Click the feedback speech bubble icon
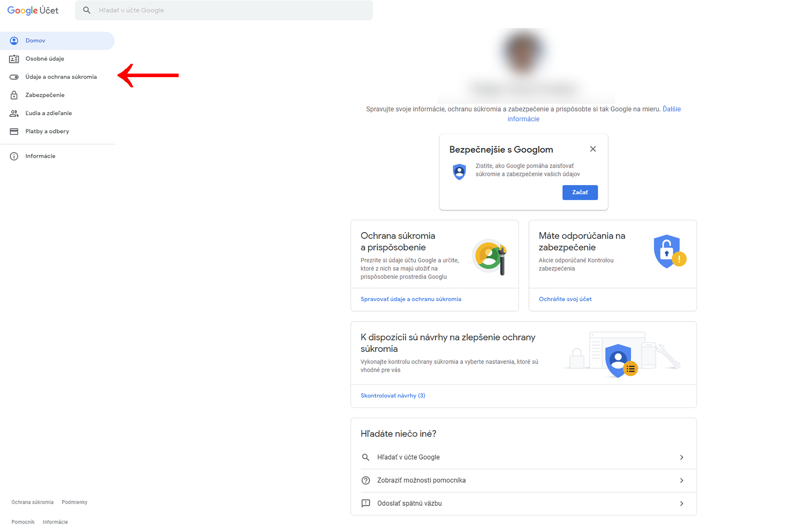 (x=366, y=504)
